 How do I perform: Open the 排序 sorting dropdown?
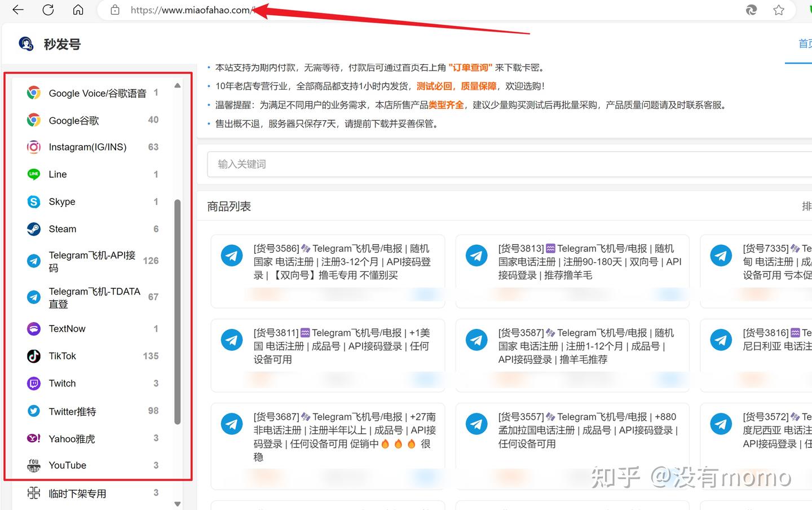[x=806, y=206]
